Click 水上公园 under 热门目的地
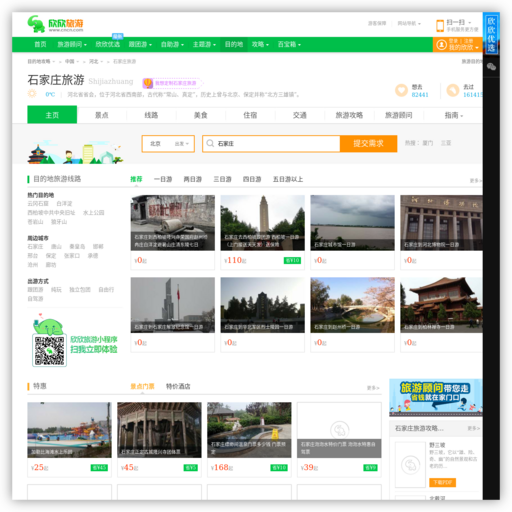The image size is (512, 512). pyautogui.click(x=93, y=213)
